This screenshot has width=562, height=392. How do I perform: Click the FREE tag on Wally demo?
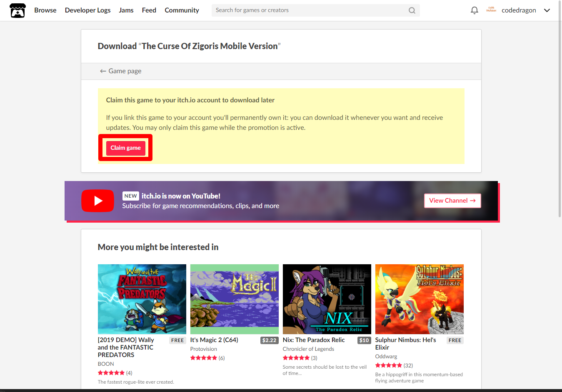(177, 340)
